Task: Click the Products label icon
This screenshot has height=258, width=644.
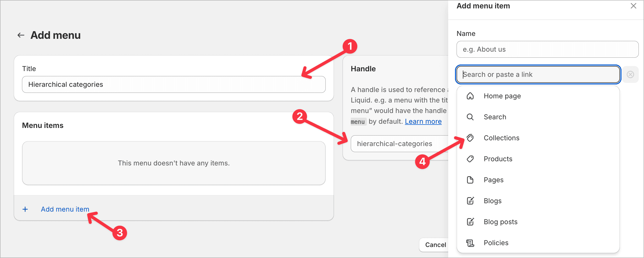Action: coord(470,159)
